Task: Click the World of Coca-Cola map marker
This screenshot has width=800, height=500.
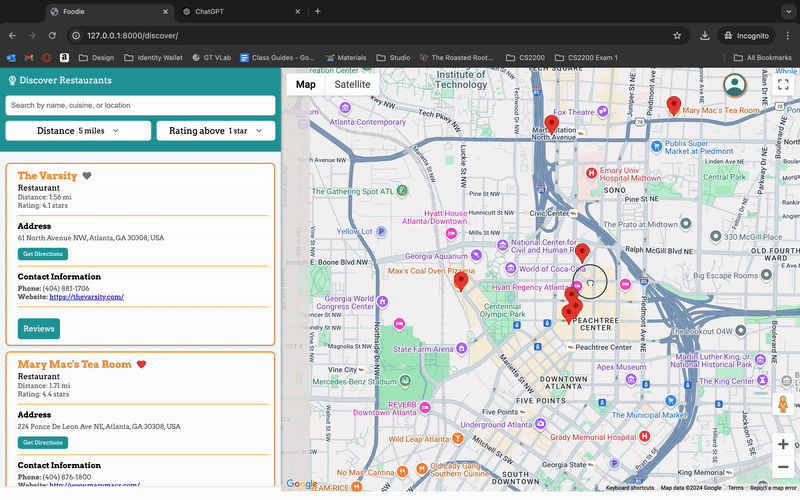Action: (x=510, y=268)
